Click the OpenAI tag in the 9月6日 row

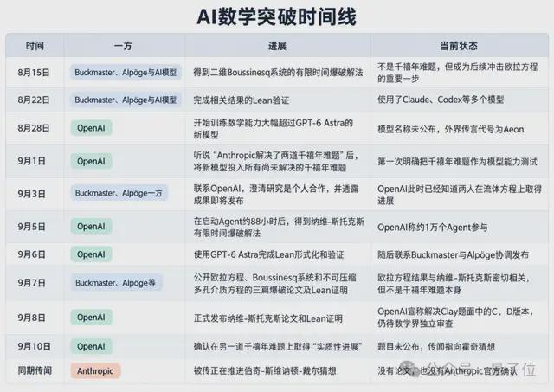click(91, 254)
